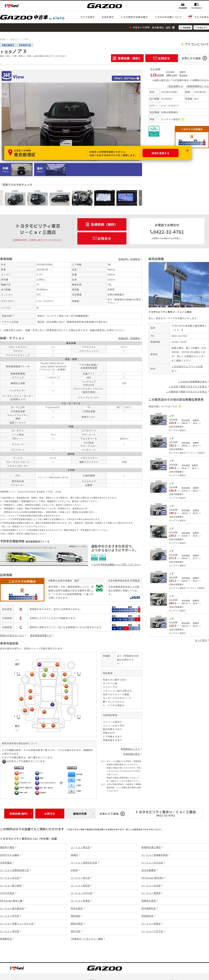Viewport: 209px width, 980px height.
Task: Close the yellow 東京都港区 region banner
Action: click(187, 150)
